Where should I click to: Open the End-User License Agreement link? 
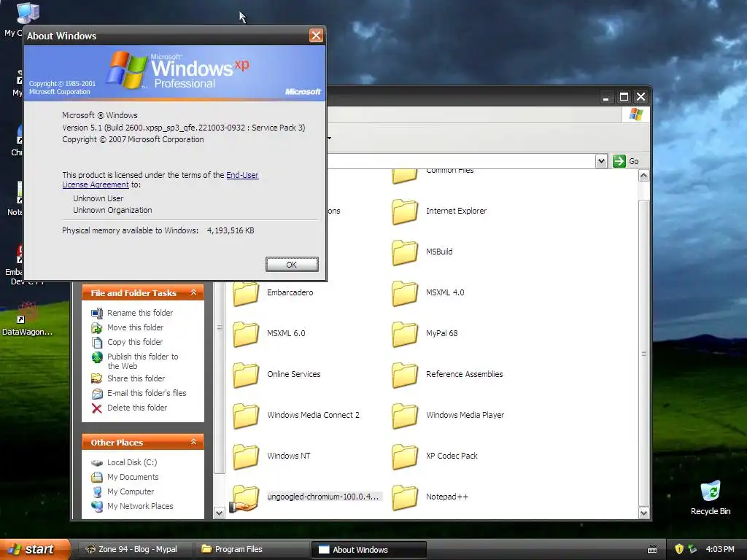coord(160,180)
